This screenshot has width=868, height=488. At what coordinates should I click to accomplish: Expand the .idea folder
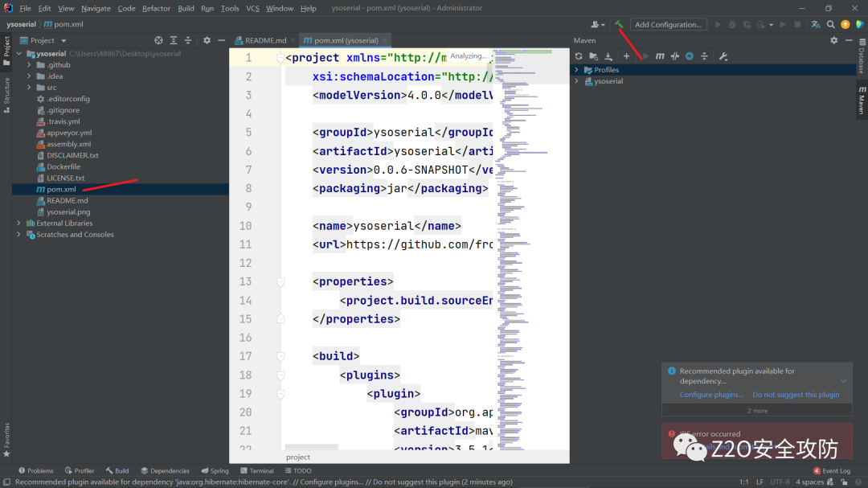point(29,76)
